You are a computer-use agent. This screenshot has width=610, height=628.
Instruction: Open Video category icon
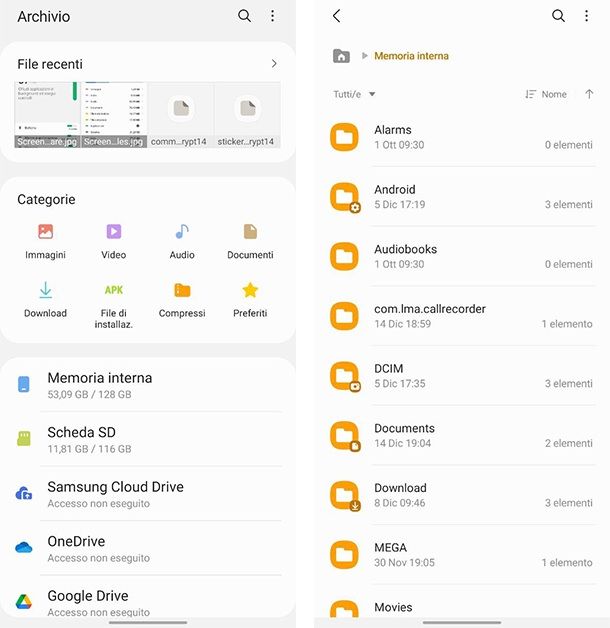114,231
